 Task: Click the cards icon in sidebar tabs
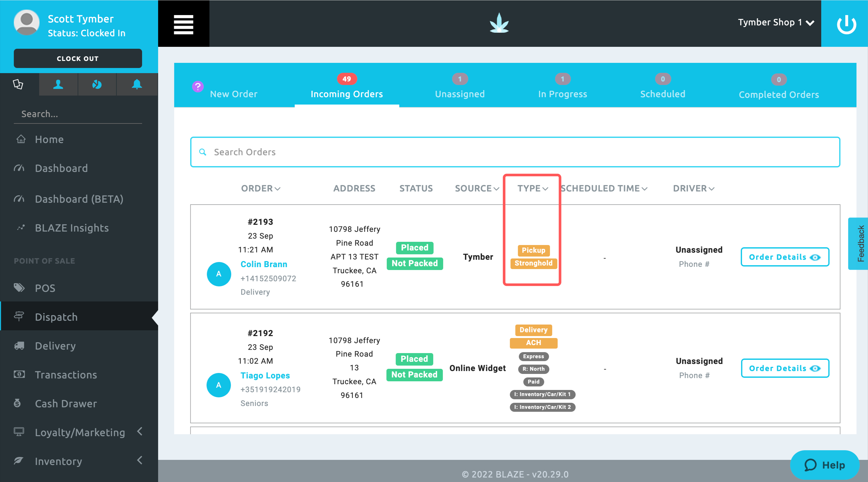19,84
